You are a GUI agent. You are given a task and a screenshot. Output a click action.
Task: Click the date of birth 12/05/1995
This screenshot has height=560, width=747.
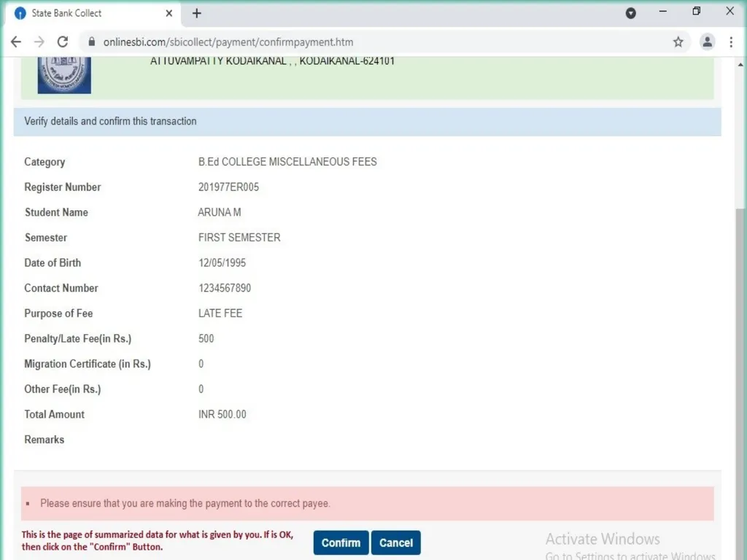point(222,262)
